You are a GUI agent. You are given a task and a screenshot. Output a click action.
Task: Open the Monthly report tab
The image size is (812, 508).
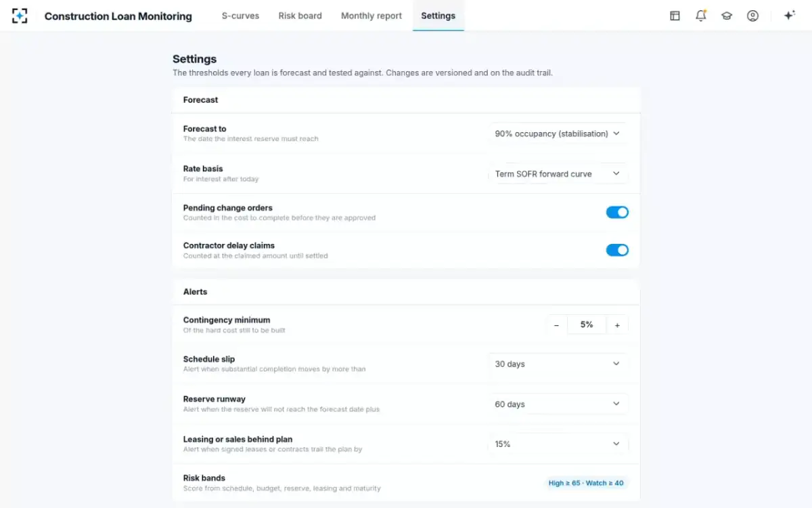371,16
